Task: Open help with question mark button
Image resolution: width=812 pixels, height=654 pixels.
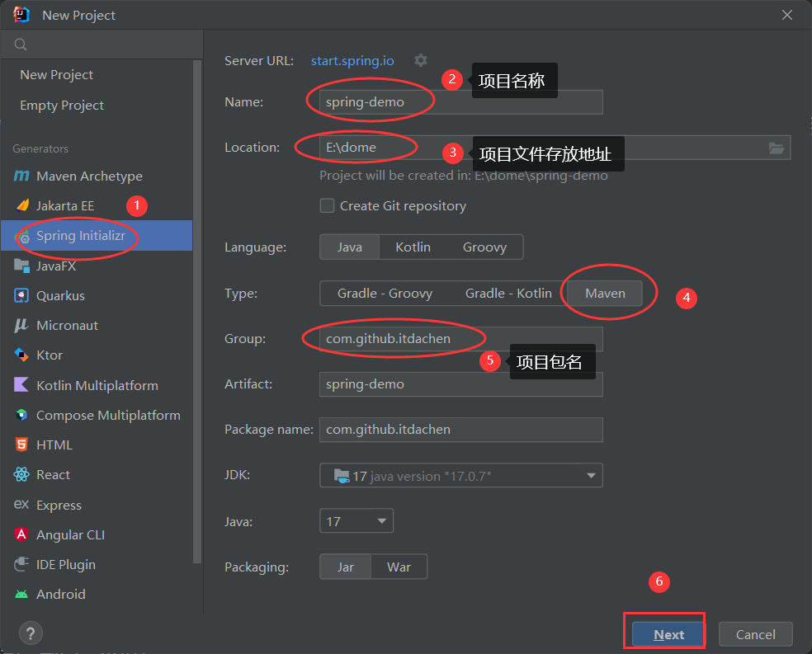Action: click(30, 633)
